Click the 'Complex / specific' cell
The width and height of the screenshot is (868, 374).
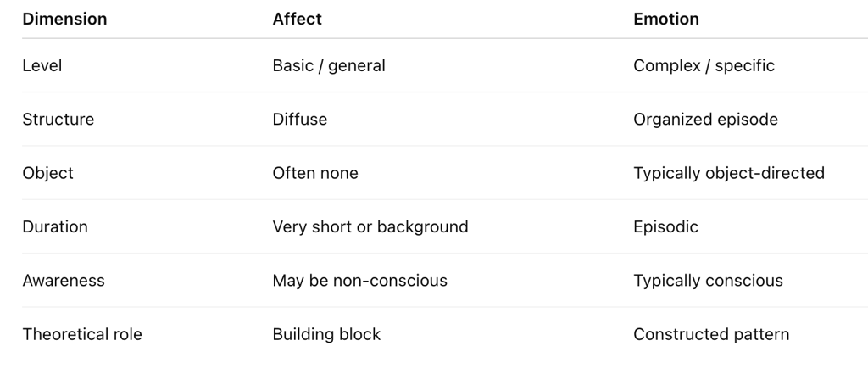tap(704, 65)
